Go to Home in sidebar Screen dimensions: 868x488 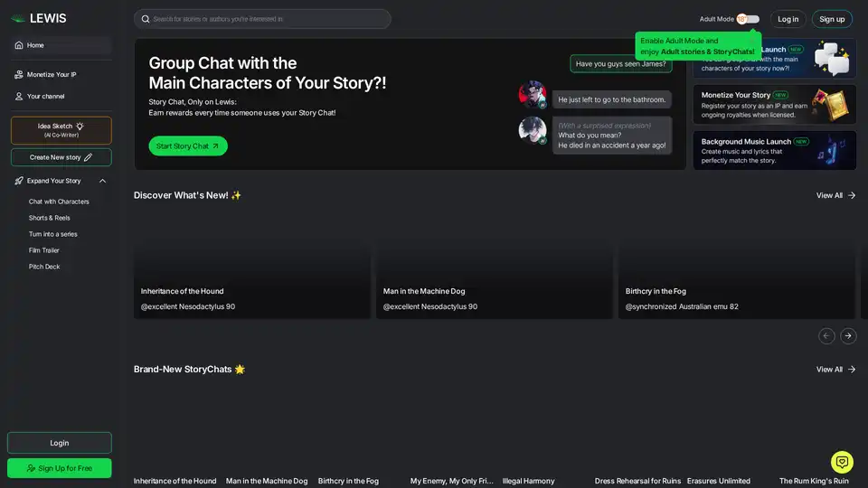(35, 45)
